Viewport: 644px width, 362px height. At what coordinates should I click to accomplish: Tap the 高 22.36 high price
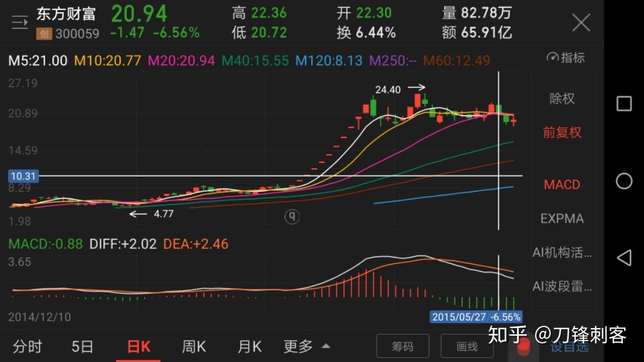(x=259, y=13)
